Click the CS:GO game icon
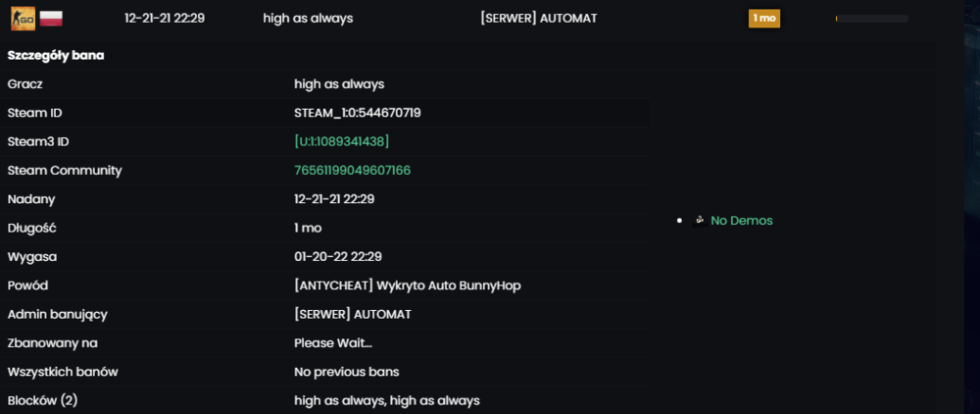980x414 pixels. (x=23, y=18)
